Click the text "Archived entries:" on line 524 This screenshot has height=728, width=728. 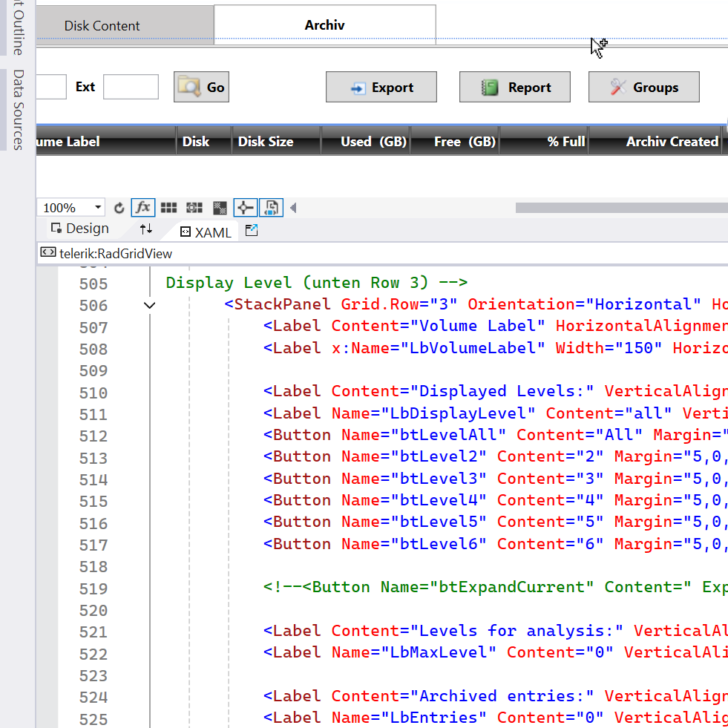[501, 696]
